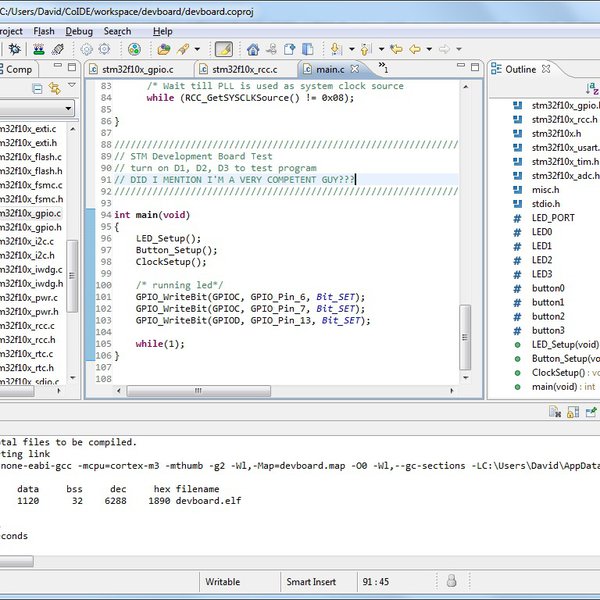Toggle link with editor in project panel
This screenshot has height=600, width=600.
(x=55, y=88)
